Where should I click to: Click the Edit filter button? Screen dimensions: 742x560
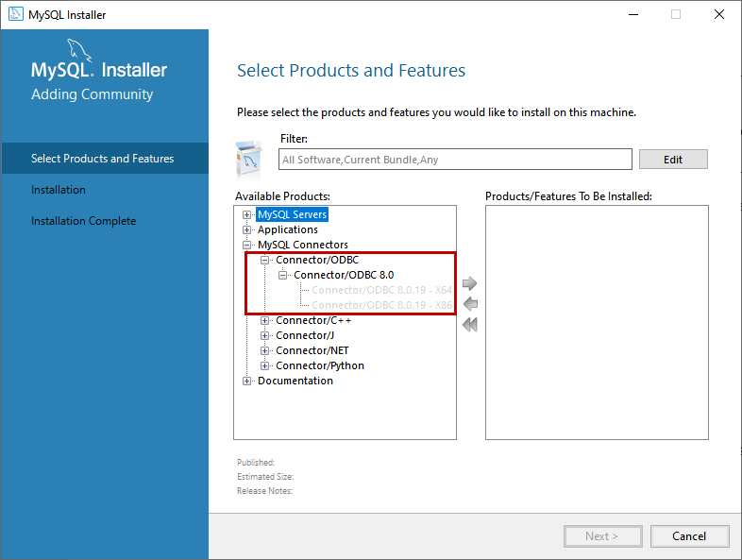pyautogui.click(x=673, y=160)
